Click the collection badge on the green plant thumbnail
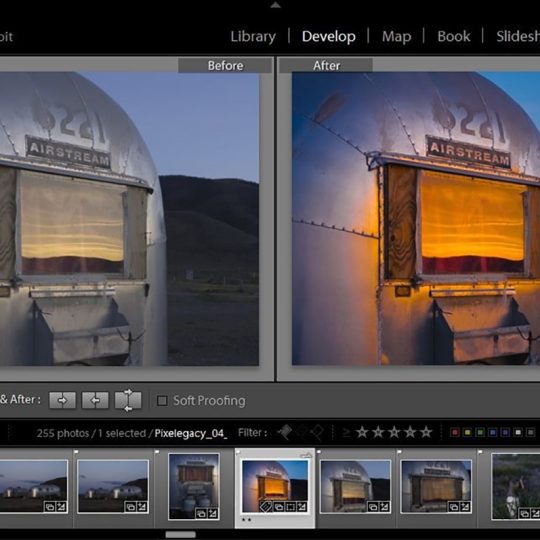 pos(525,513)
